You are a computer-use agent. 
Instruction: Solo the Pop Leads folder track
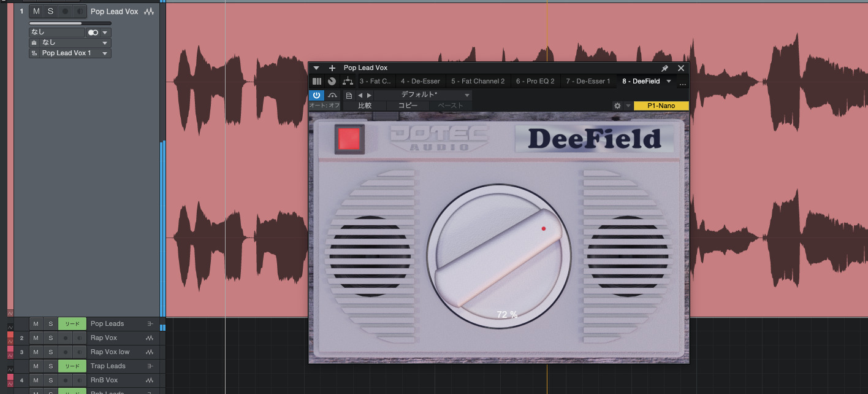[50, 324]
